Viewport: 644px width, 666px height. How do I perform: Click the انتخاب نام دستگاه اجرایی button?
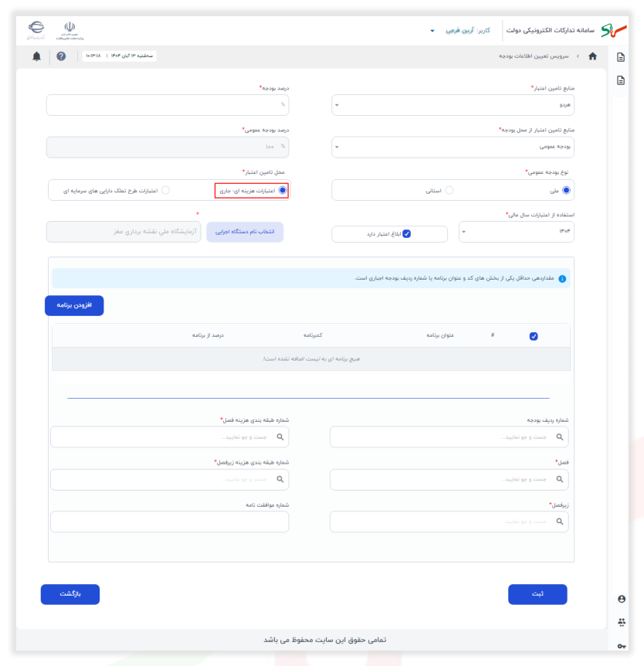click(x=245, y=232)
